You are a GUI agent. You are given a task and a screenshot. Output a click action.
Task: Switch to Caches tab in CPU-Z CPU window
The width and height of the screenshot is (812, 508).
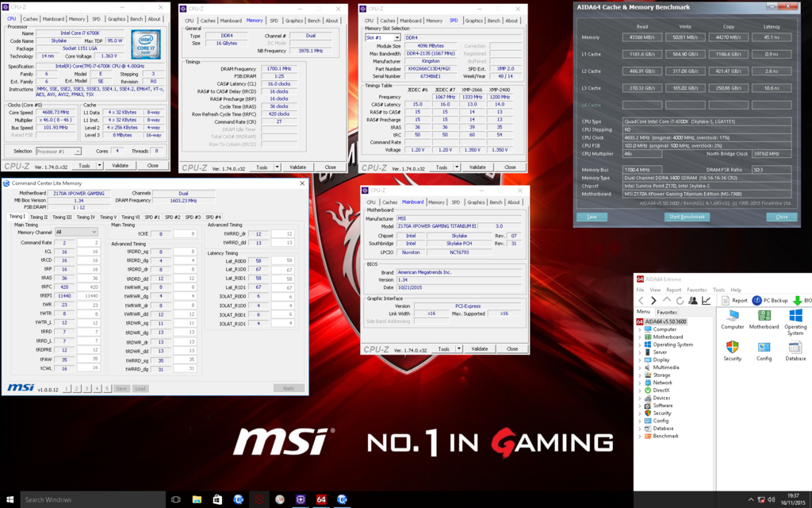[30, 19]
